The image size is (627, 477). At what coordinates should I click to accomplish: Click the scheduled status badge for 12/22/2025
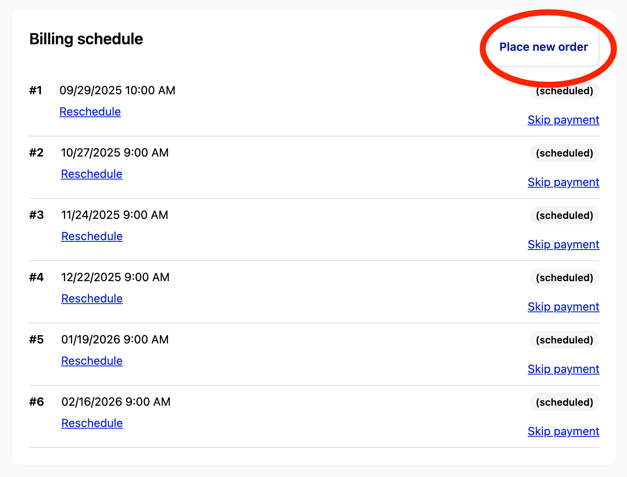click(x=564, y=278)
